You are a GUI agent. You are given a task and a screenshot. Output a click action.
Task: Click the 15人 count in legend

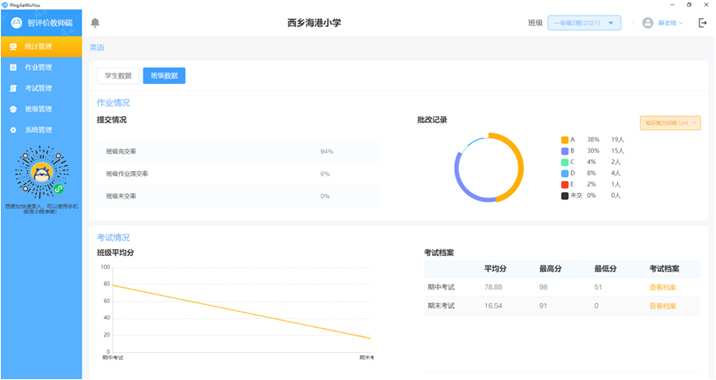pyautogui.click(x=617, y=151)
